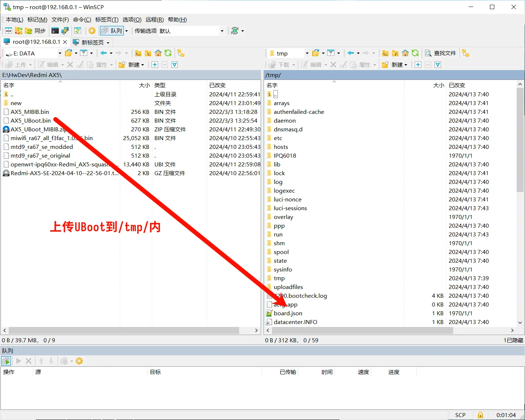The image size is (525, 420).
Task: Click the compare directories icon in main toolbar
Action: click(8, 31)
